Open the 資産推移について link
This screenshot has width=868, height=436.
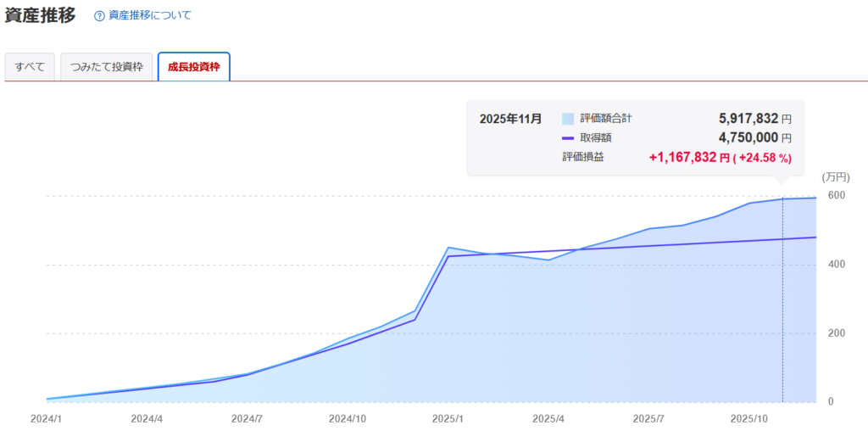tap(150, 15)
